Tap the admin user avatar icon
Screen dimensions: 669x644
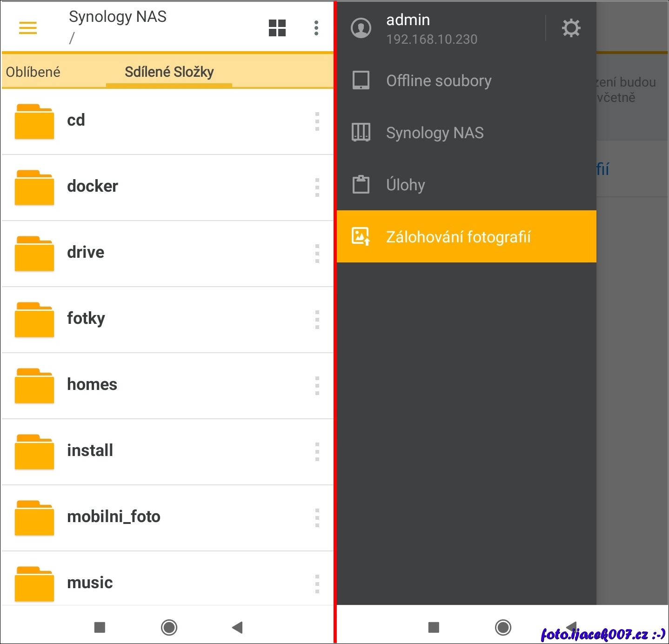coord(361,28)
